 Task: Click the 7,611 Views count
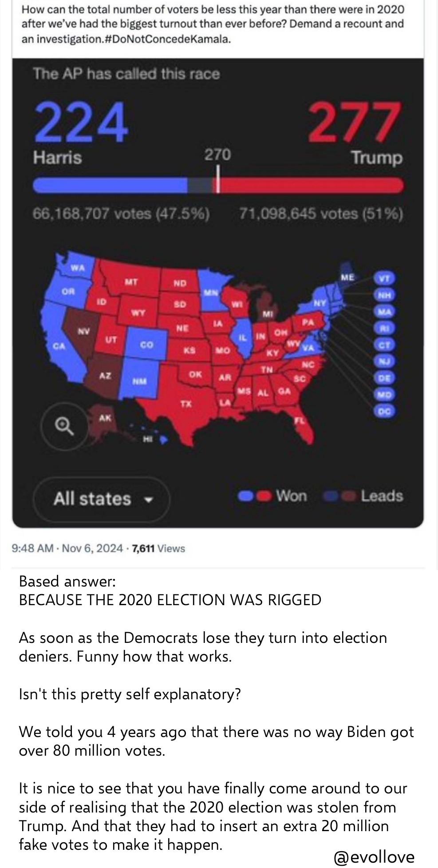[x=158, y=548]
